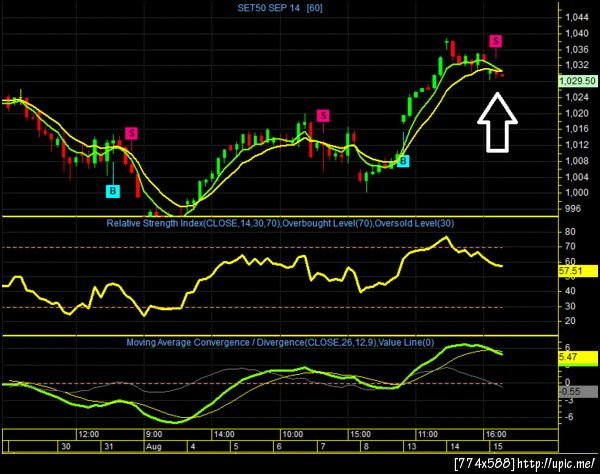Click the 1,008 price axis value

click(577, 161)
